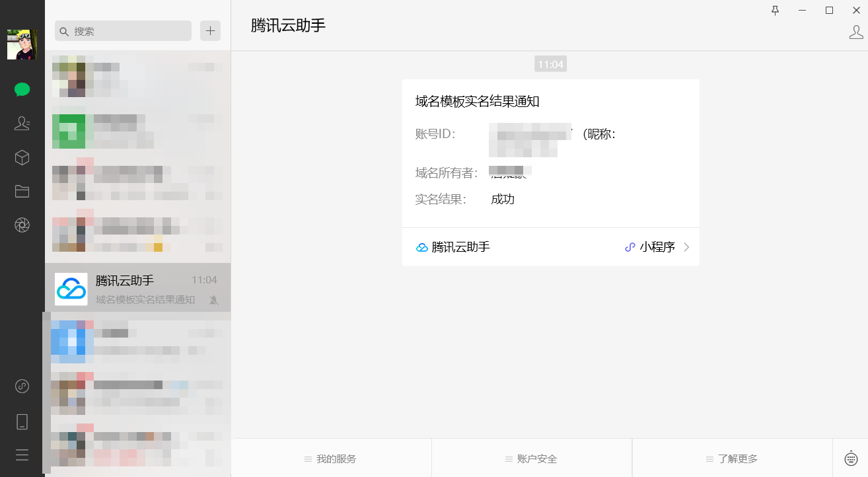
Task: Open the Contacts icon in the sidebar
Action: 22,123
